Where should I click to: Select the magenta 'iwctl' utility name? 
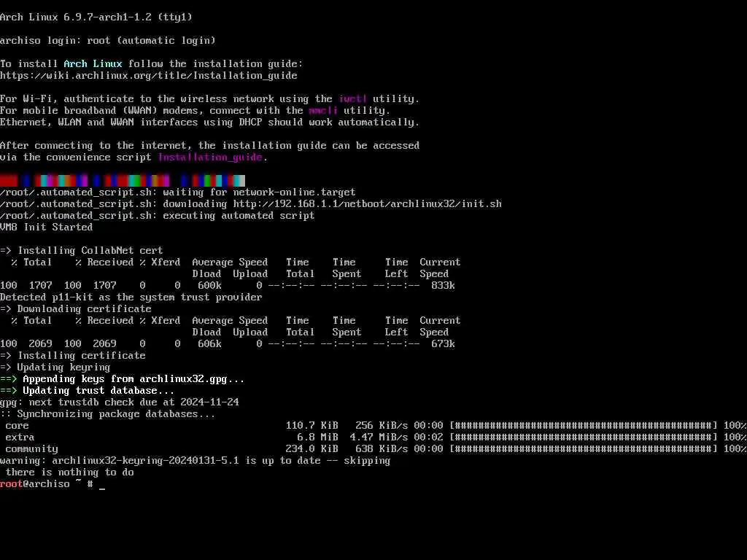tap(352, 98)
